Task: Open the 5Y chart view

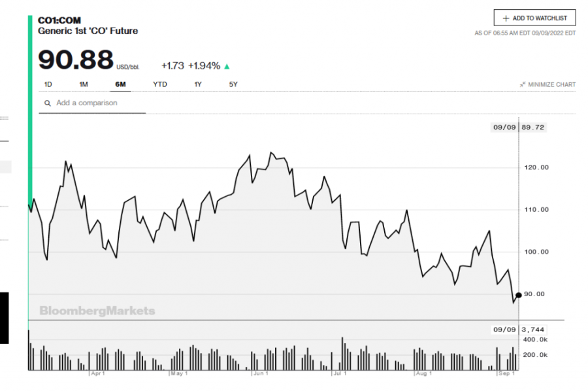Action: (x=233, y=84)
